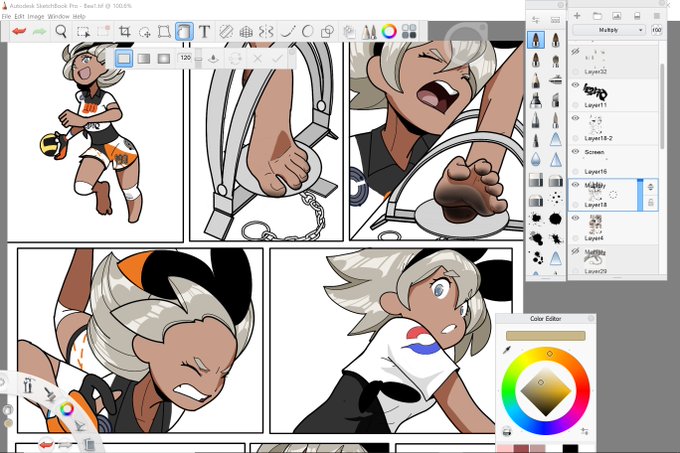Click the highlighted Flood Fill tool
The image size is (680, 453).
[184, 31]
